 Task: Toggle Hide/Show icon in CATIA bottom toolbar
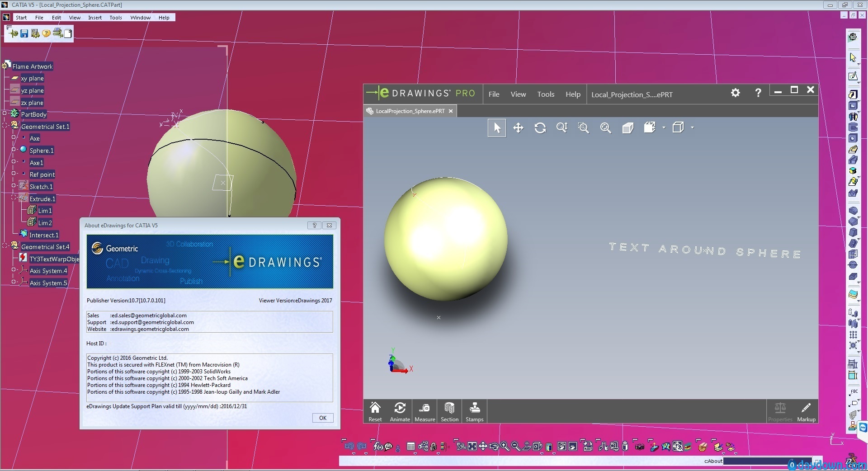[x=561, y=447]
